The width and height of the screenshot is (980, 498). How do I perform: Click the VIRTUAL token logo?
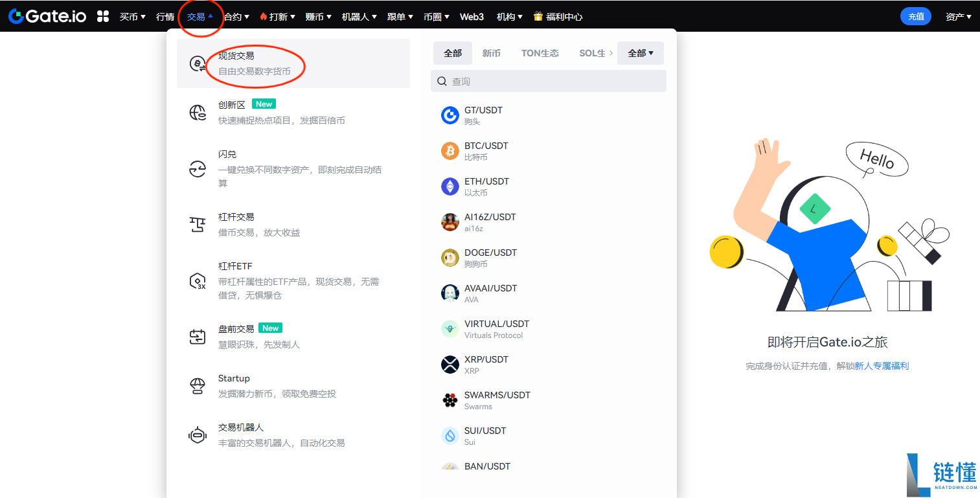450,329
